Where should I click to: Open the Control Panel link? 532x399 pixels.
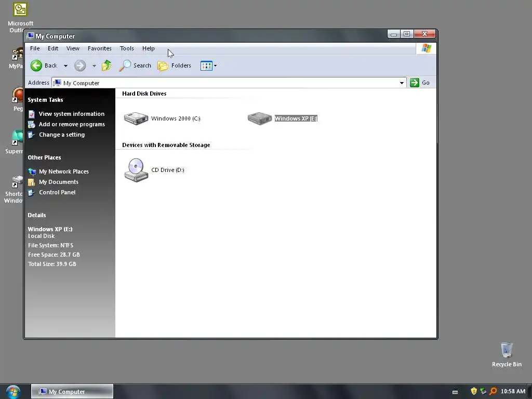[x=57, y=192]
